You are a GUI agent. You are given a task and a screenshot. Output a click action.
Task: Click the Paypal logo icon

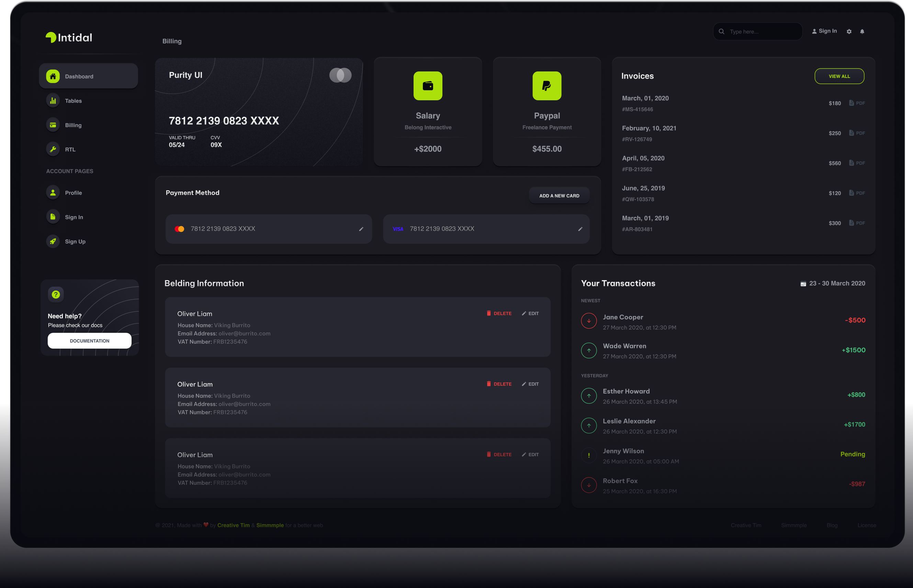coord(546,86)
